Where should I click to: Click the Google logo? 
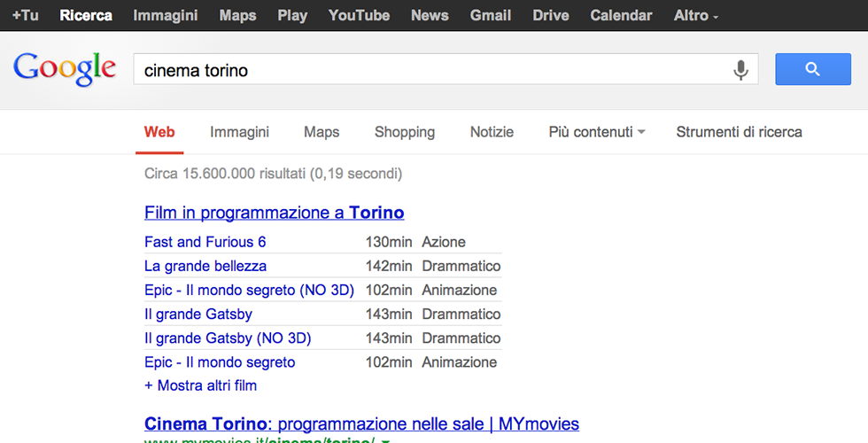pos(65,69)
